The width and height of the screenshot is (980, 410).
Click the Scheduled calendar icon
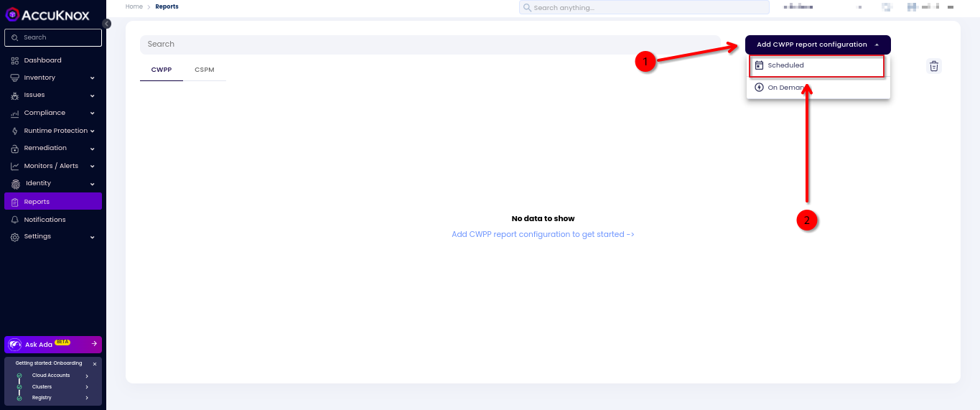pos(759,65)
